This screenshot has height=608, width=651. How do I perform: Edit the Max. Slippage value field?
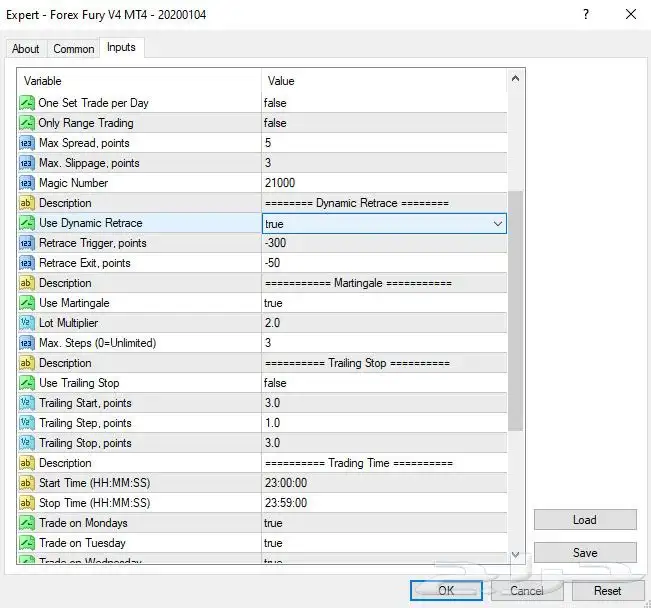click(383, 163)
